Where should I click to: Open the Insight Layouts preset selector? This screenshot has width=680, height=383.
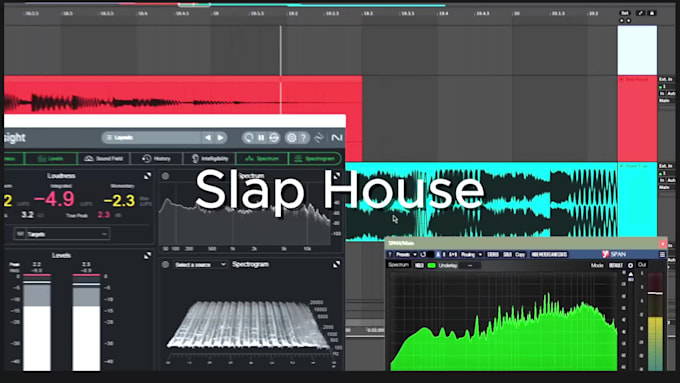[x=152, y=137]
